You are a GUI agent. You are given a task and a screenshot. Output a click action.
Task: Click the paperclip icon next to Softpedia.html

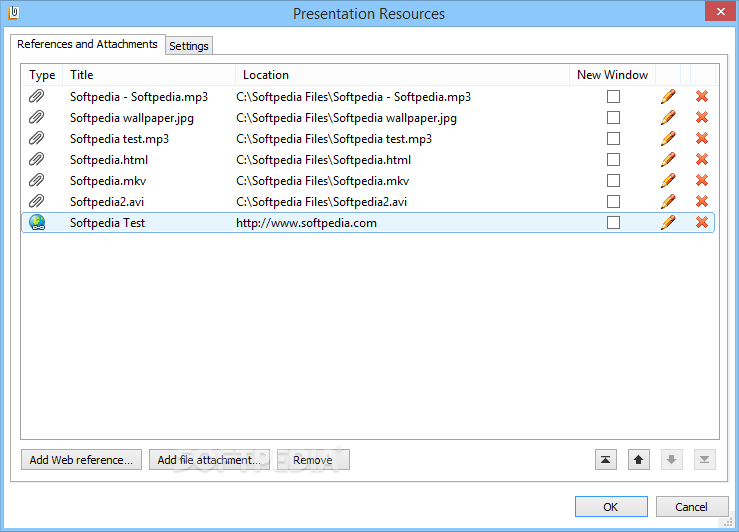(36, 160)
